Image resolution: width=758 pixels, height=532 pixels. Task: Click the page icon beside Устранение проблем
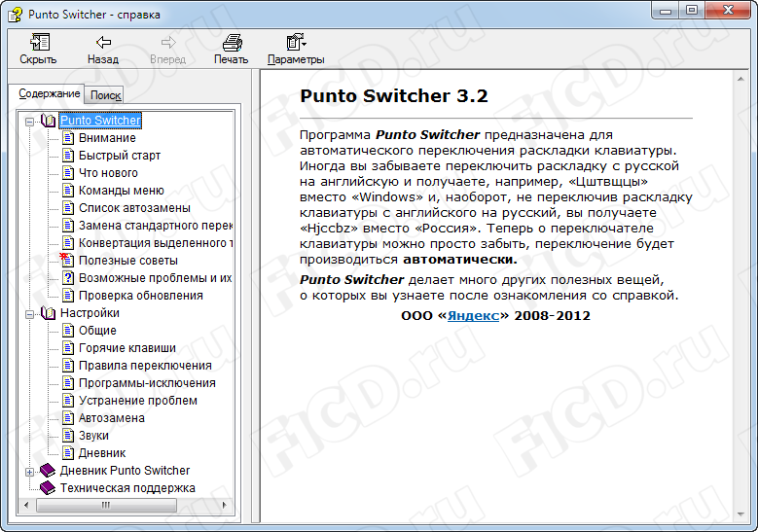pos(68,401)
